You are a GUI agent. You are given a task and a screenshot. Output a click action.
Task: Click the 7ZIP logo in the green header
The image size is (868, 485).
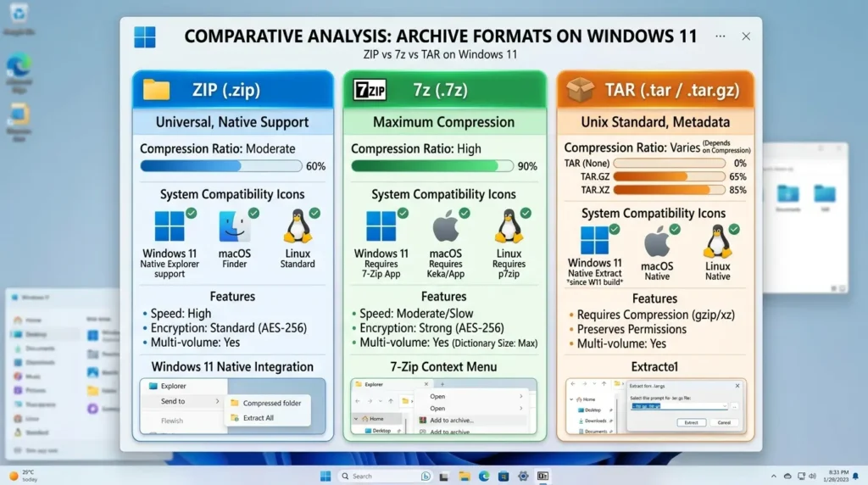click(370, 90)
